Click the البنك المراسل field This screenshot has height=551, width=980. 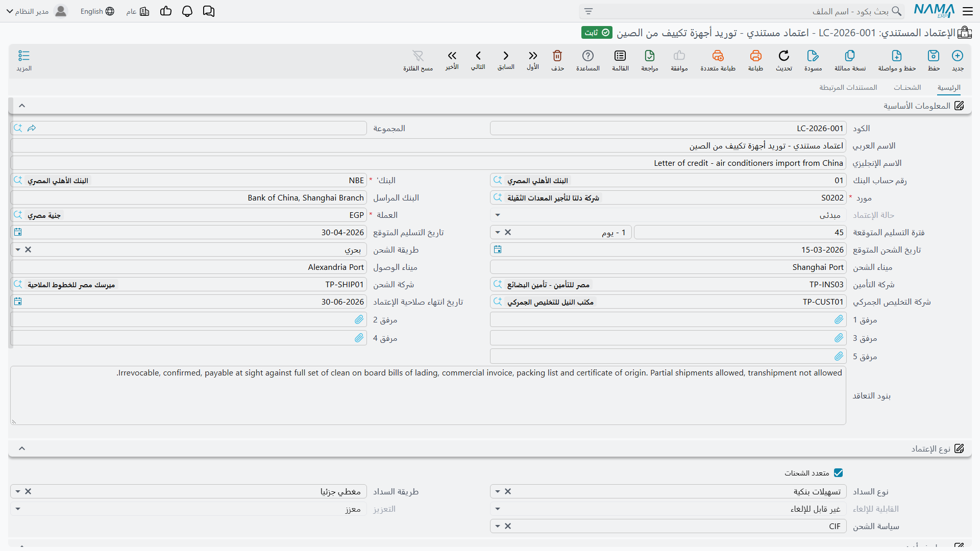pyautogui.click(x=188, y=197)
